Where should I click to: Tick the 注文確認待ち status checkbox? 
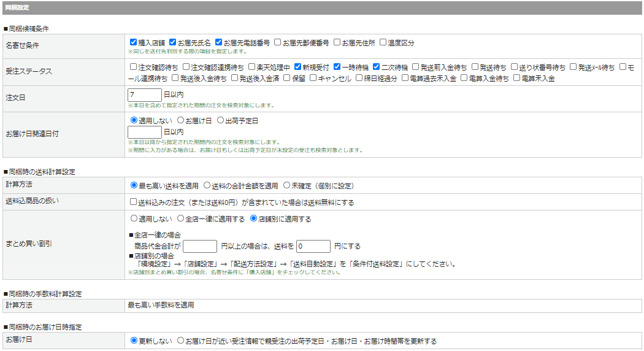pos(134,67)
